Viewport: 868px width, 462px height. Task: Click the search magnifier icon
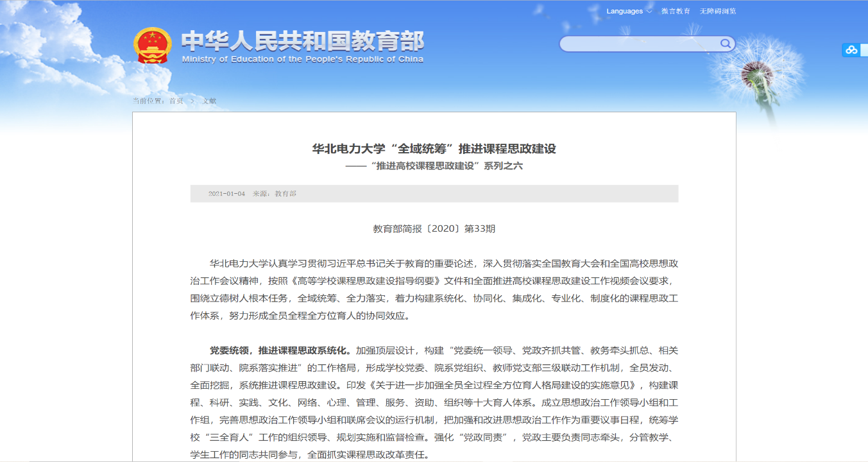[x=725, y=44]
